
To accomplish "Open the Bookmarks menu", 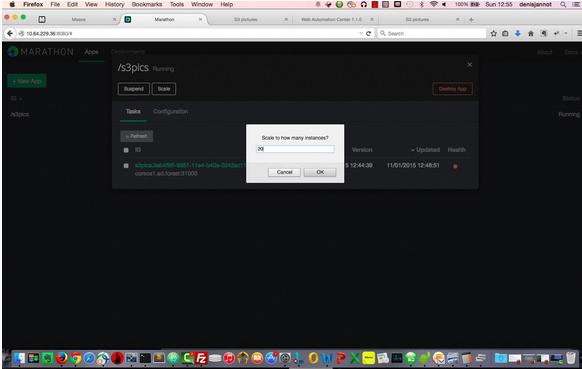I will pos(147,4).
